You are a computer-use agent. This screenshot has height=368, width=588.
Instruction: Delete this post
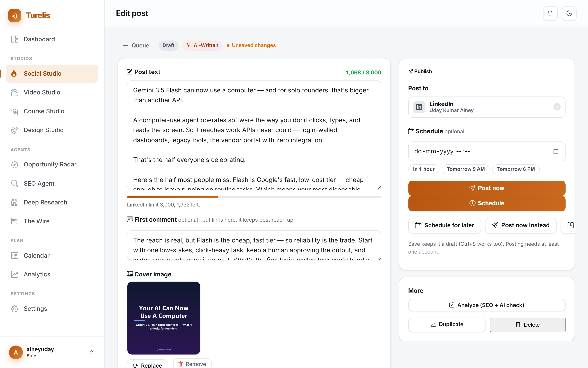528,325
